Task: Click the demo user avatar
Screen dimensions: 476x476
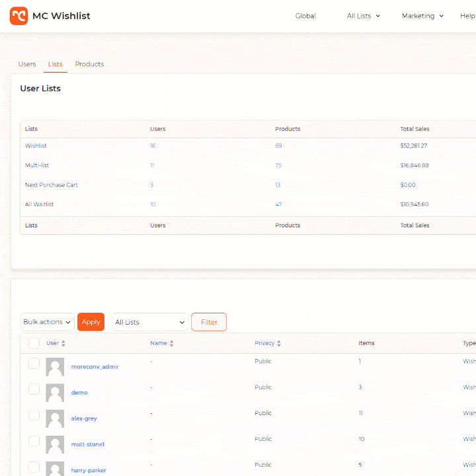Action: point(55,393)
